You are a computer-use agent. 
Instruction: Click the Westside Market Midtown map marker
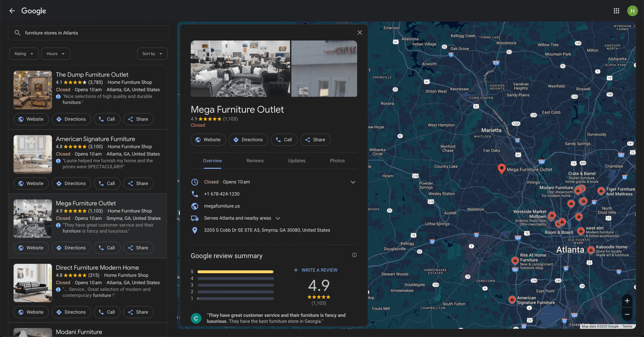(x=552, y=216)
